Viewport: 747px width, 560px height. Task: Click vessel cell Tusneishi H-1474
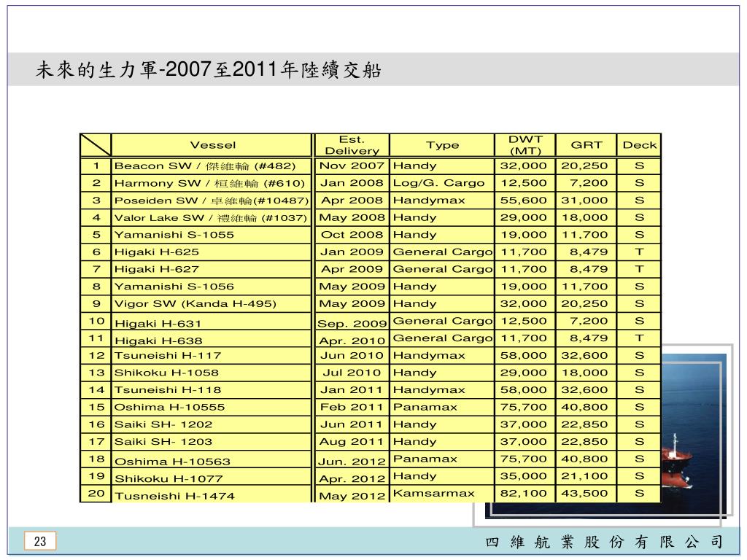(x=212, y=494)
